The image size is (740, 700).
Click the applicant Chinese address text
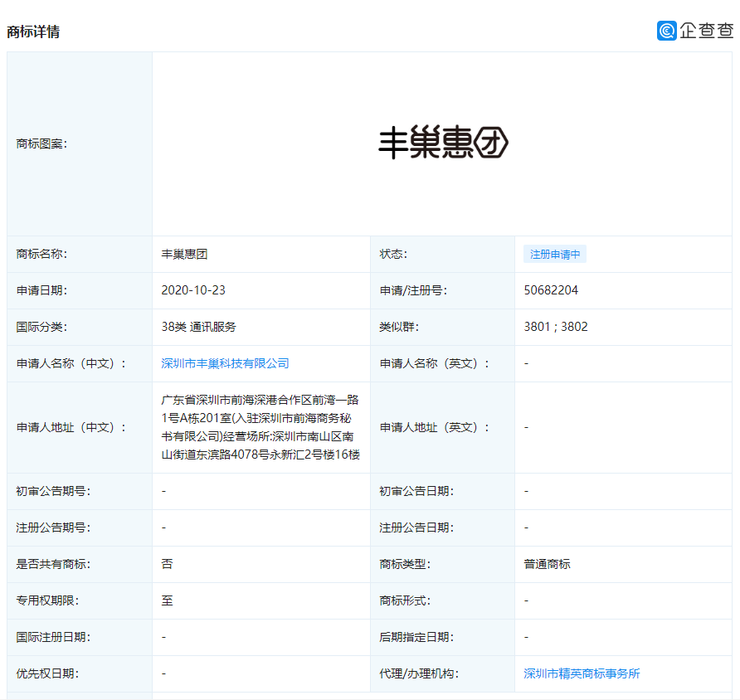[x=260, y=427]
